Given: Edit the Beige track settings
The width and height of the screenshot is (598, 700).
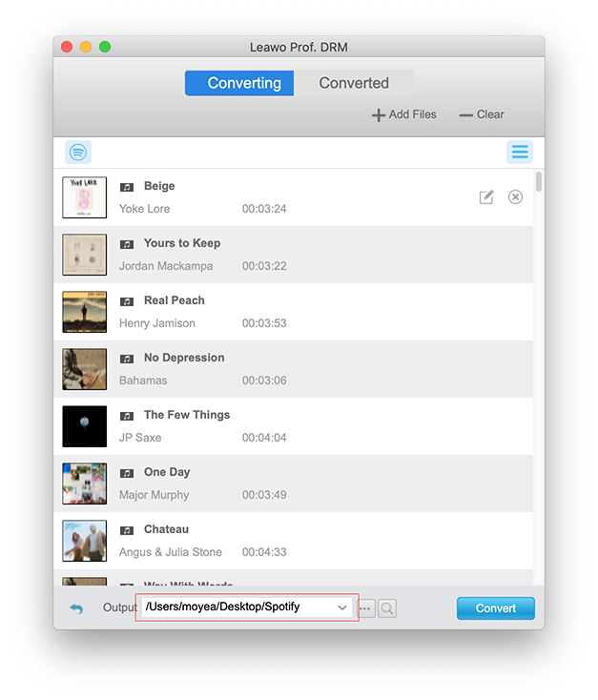Looking at the screenshot, I should [486, 197].
